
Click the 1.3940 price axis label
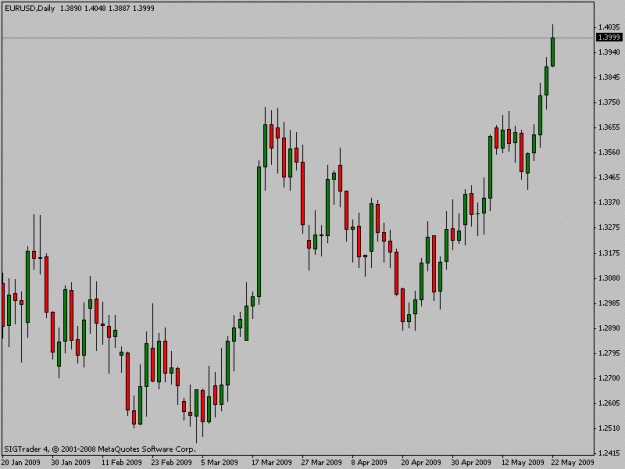609,52
